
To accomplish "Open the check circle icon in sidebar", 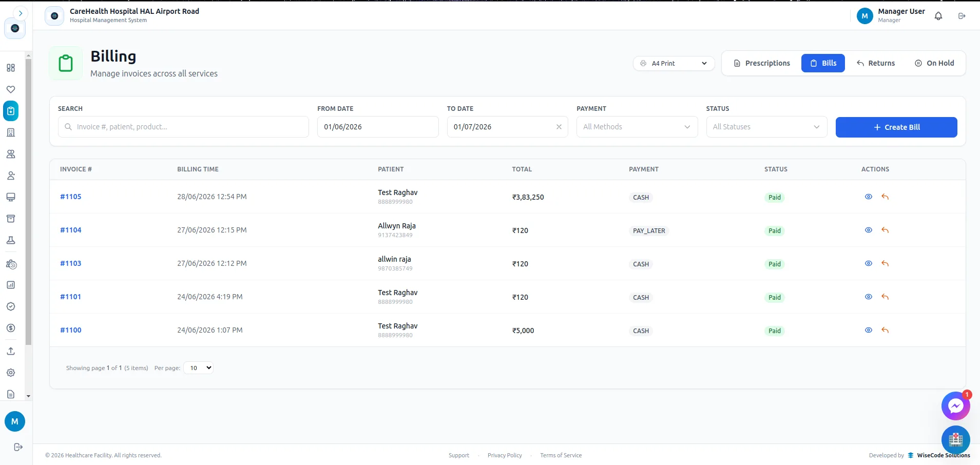I will [11, 306].
